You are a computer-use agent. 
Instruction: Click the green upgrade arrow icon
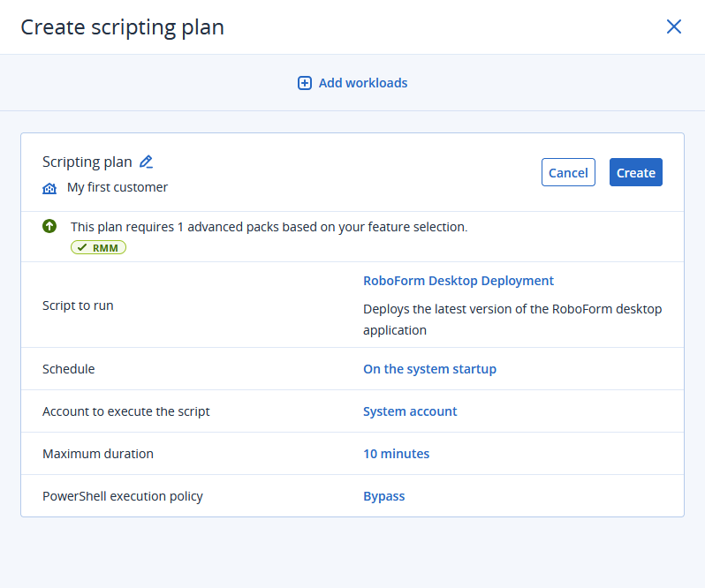49,226
